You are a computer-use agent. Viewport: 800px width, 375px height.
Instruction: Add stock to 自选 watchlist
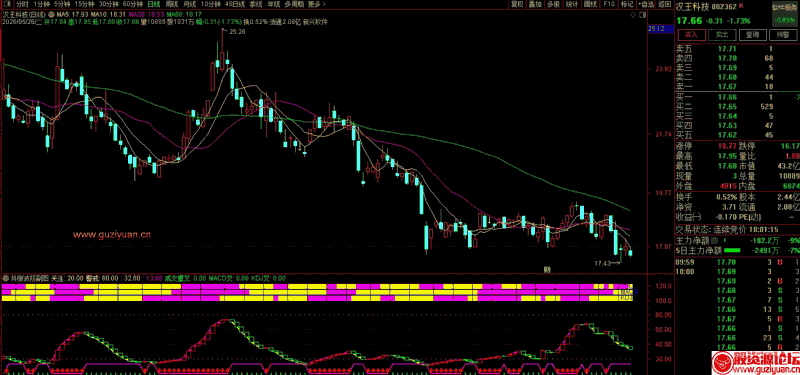(x=646, y=4)
